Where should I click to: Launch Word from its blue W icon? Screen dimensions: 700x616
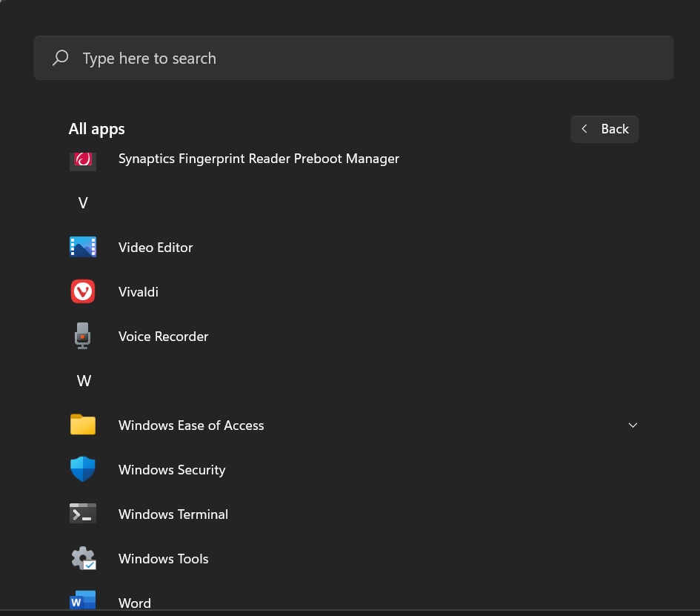(x=83, y=600)
